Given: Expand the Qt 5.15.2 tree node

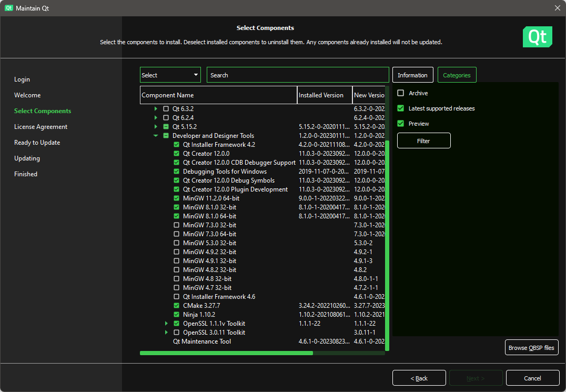Looking at the screenshot, I should 156,127.
